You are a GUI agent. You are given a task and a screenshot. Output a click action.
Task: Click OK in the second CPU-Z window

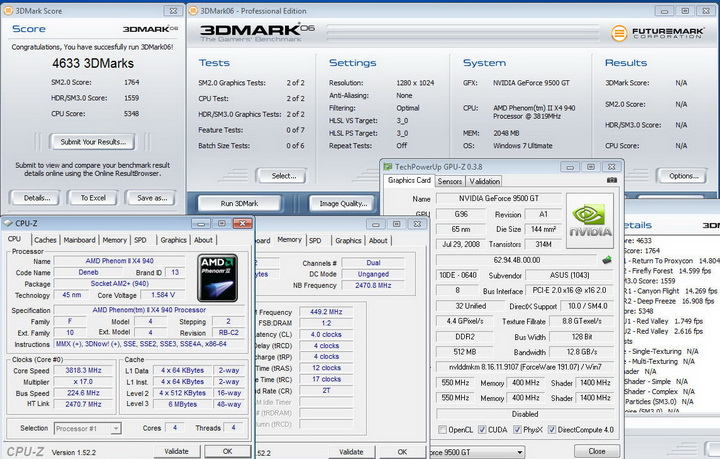[x=402, y=452]
